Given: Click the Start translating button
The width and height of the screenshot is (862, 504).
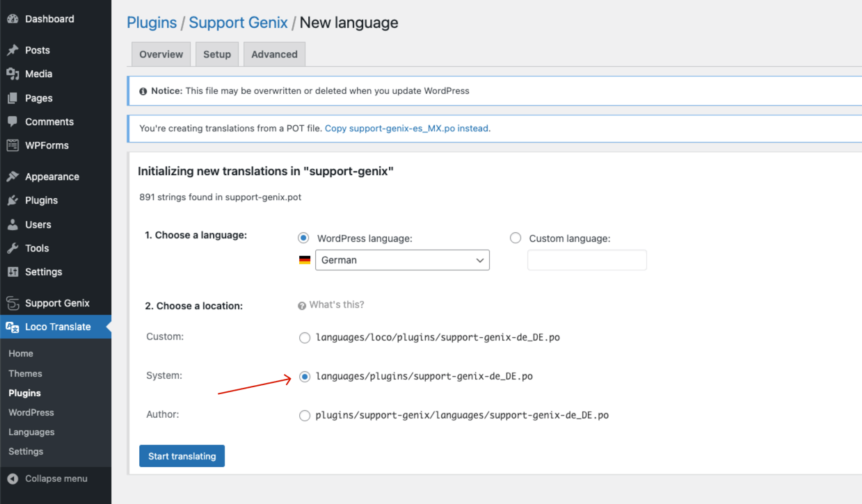Looking at the screenshot, I should click(182, 456).
